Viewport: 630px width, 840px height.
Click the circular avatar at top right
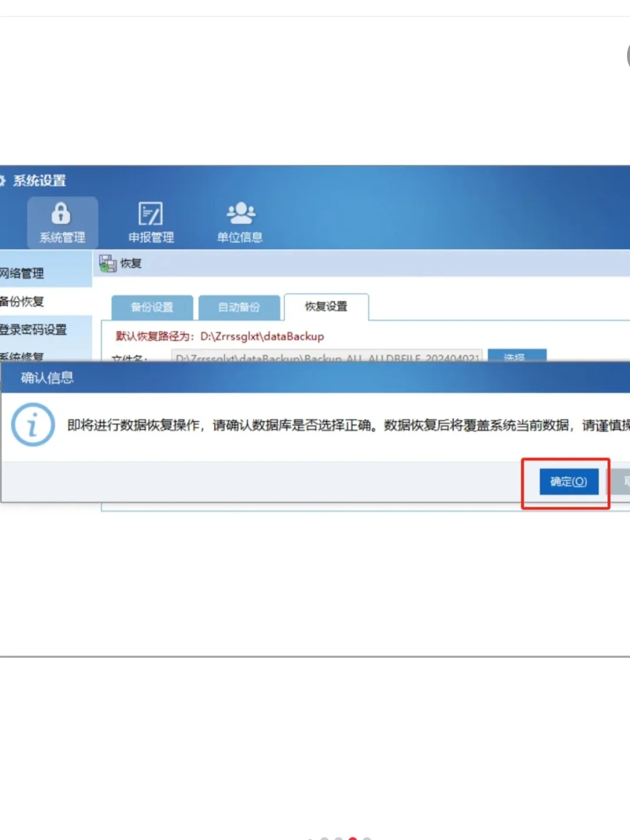(x=628, y=55)
